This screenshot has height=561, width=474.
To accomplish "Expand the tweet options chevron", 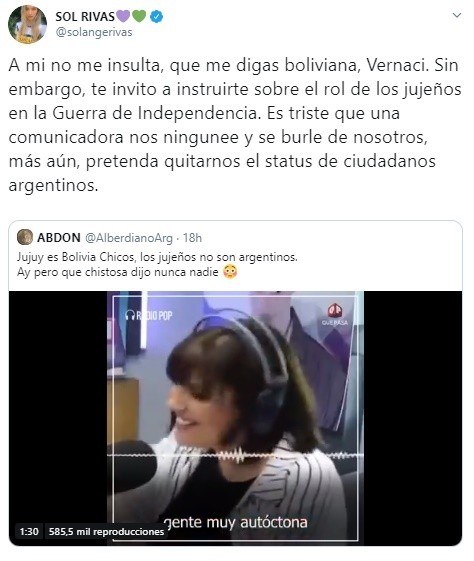I will 456,15.
